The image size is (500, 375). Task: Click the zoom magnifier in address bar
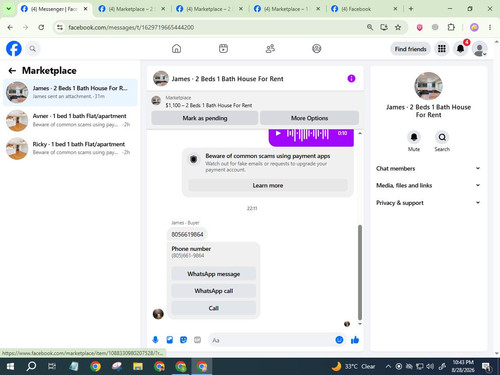(370, 27)
